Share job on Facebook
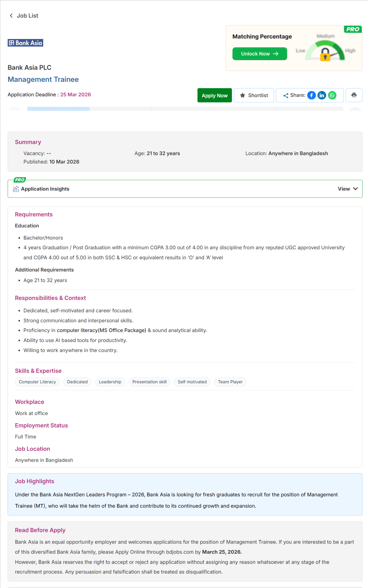Viewport: 368px width, 588px height. [311, 95]
